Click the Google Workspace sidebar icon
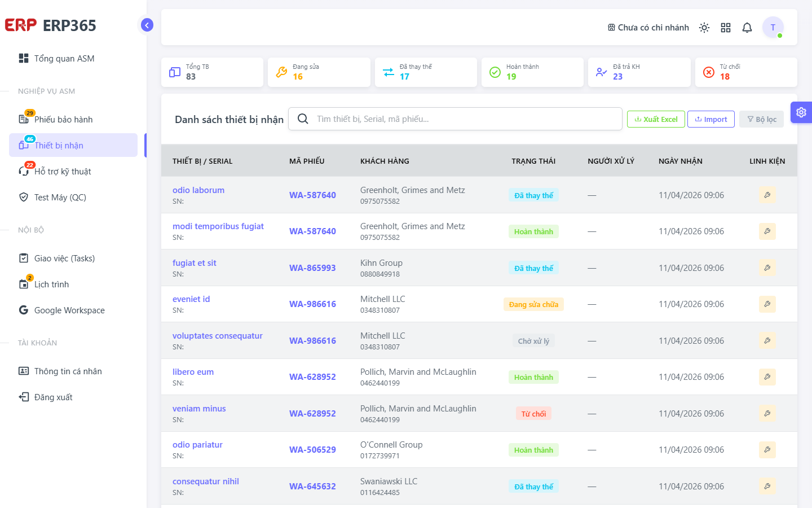The image size is (812, 508). click(24, 310)
